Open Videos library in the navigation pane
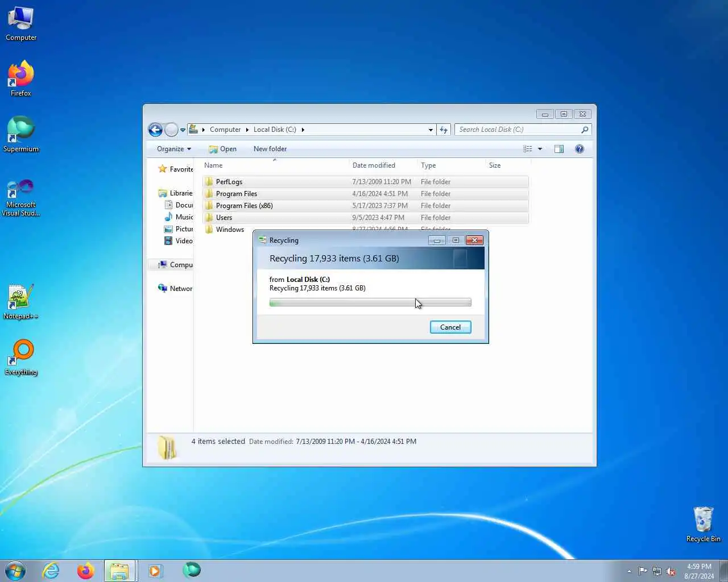 pyautogui.click(x=179, y=241)
